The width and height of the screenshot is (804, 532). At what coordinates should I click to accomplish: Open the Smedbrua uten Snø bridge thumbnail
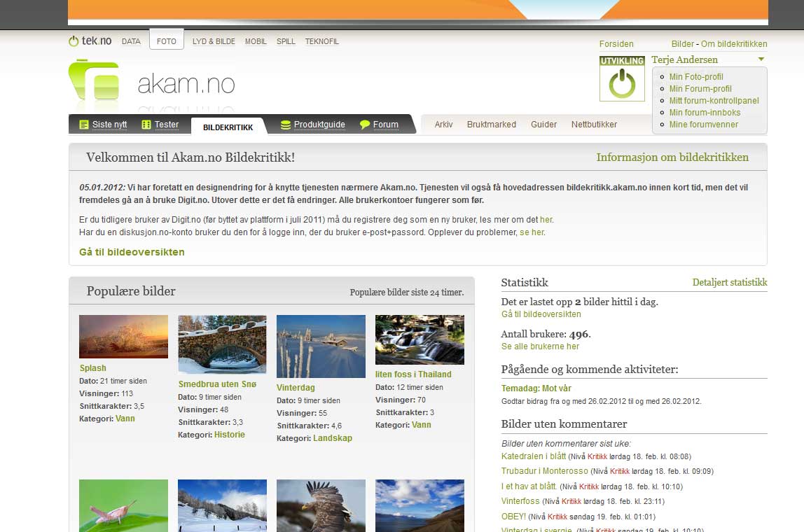click(222, 344)
